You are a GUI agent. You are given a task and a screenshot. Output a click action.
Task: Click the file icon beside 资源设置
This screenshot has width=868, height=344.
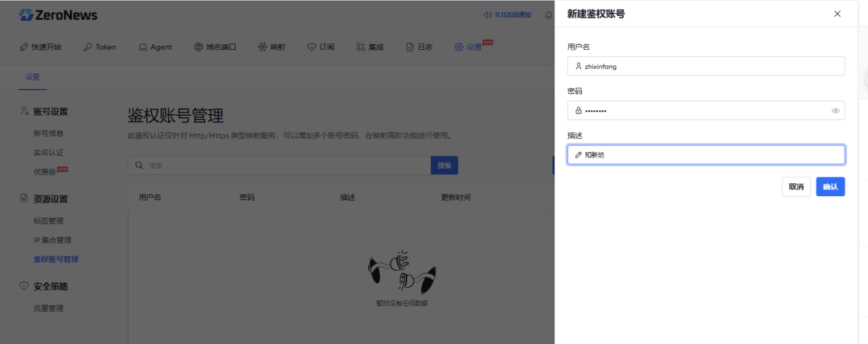[24, 199]
